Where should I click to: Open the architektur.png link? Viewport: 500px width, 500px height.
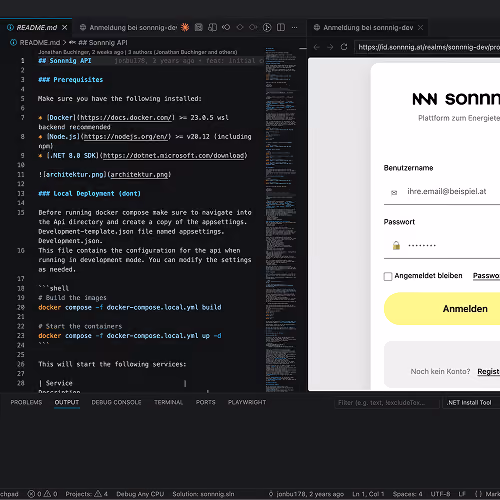point(139,175)
